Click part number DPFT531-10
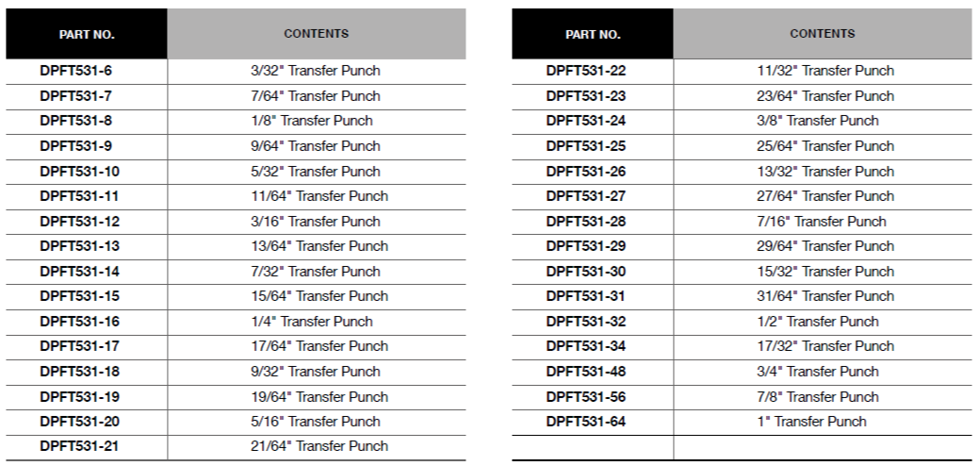The width and height of the screenshot is (980, 466). (80, 171)
